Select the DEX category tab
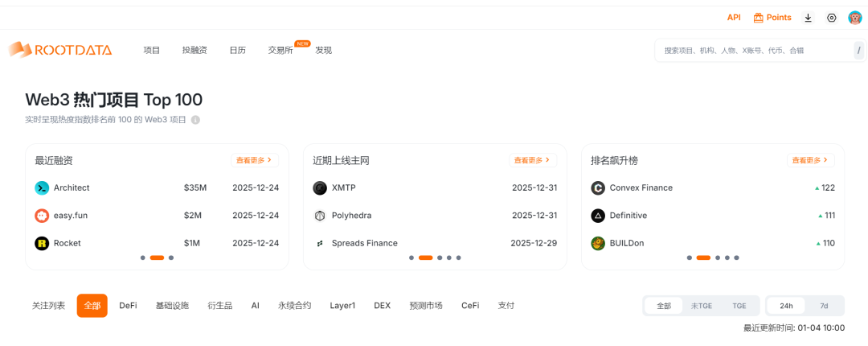Image resolution: width=868 pixels, height=346 pixels. coord(382,306)
